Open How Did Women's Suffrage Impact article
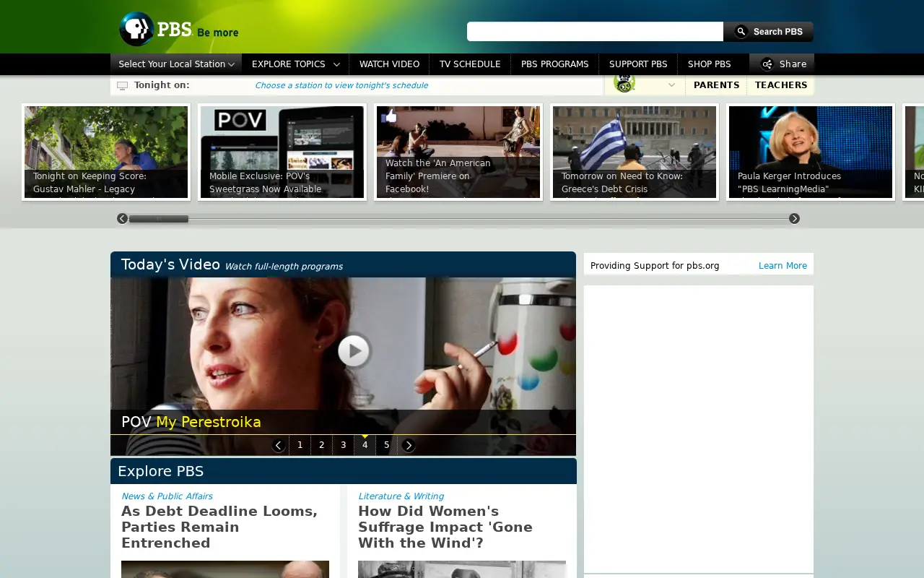This screenshot has width=924, height=578. tap(445, 527)
